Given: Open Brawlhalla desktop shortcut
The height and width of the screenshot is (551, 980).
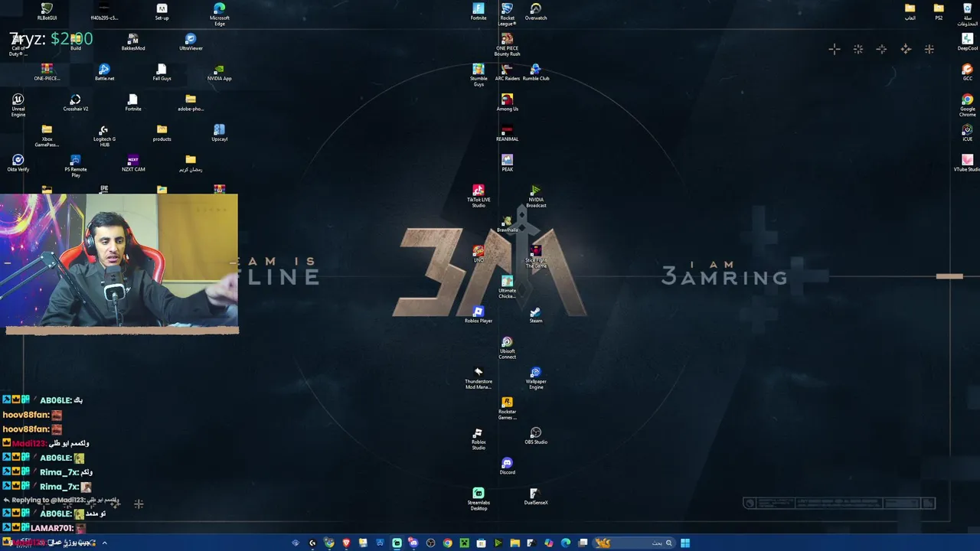Looking at the screenshot, I should [x=507, y=223].
